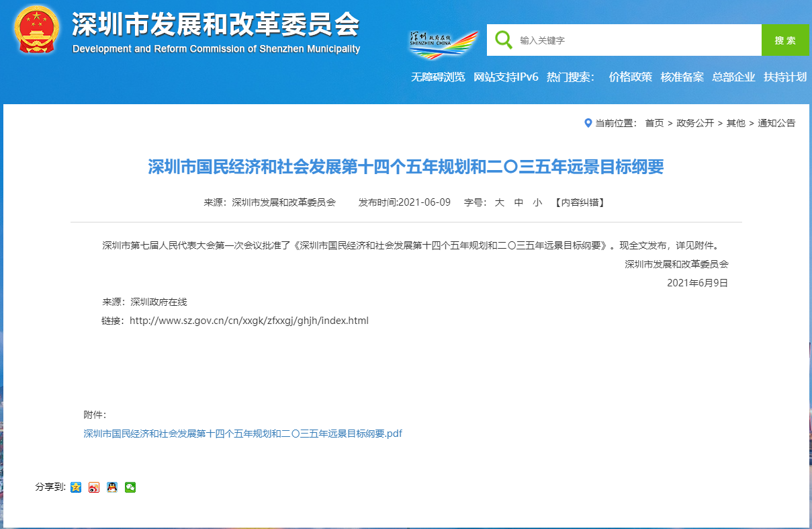This screenshot has width=812, height=529.
Task: Open the attached 纲要.pdf file link
Action: point(242,434)
